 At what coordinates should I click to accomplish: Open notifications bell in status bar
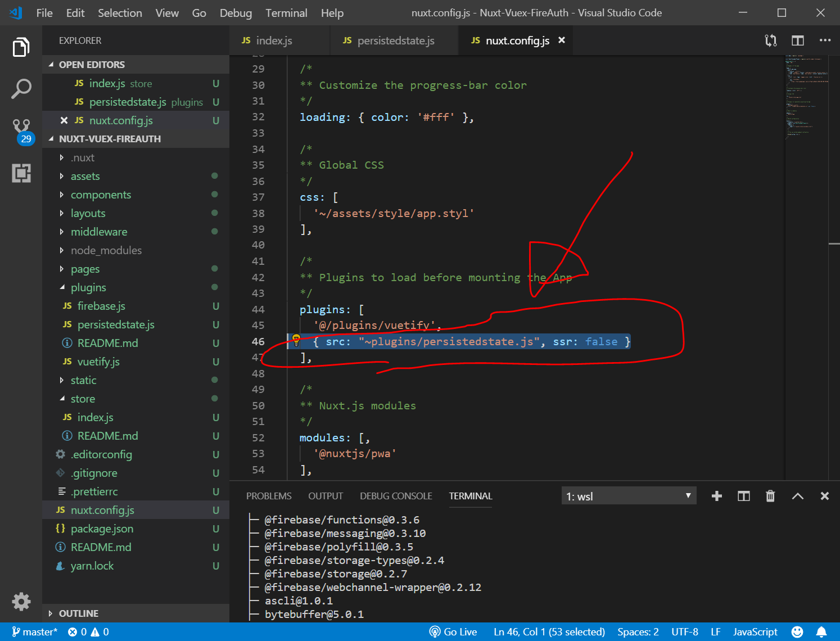tap(821, 632)
